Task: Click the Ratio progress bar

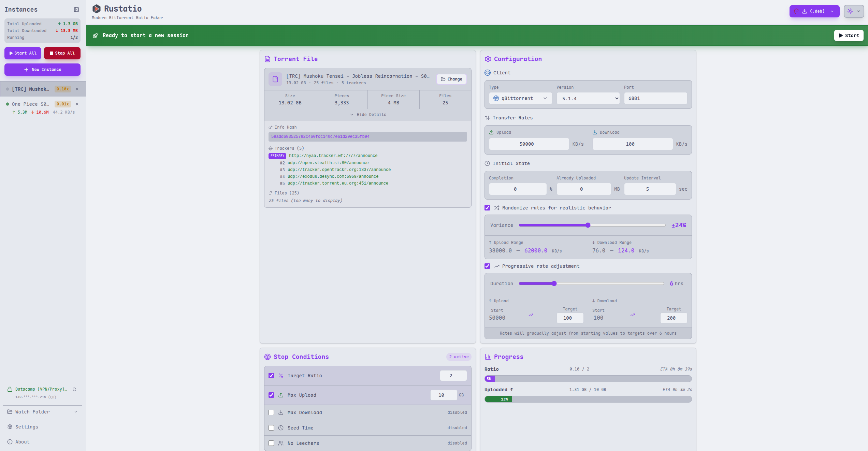Action: [x=588, y=379]
